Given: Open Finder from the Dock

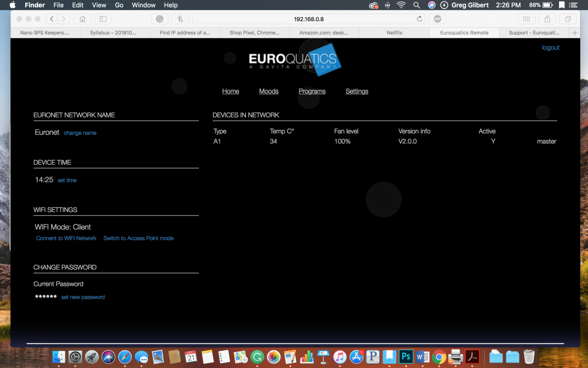Looking at the screenshot, I should pyautogui.click(x=59, y=356).
